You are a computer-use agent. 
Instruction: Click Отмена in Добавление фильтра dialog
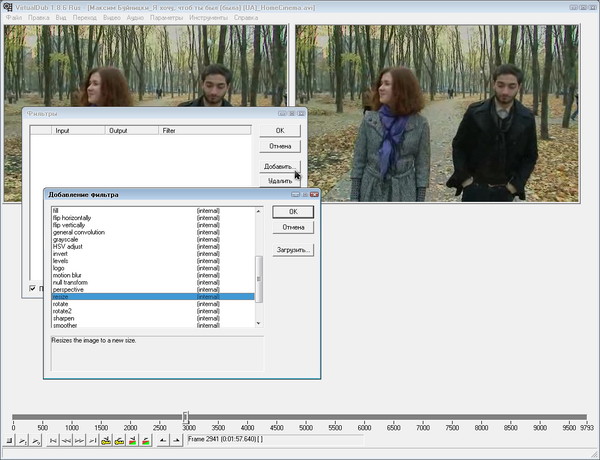(x=293, y=227)
